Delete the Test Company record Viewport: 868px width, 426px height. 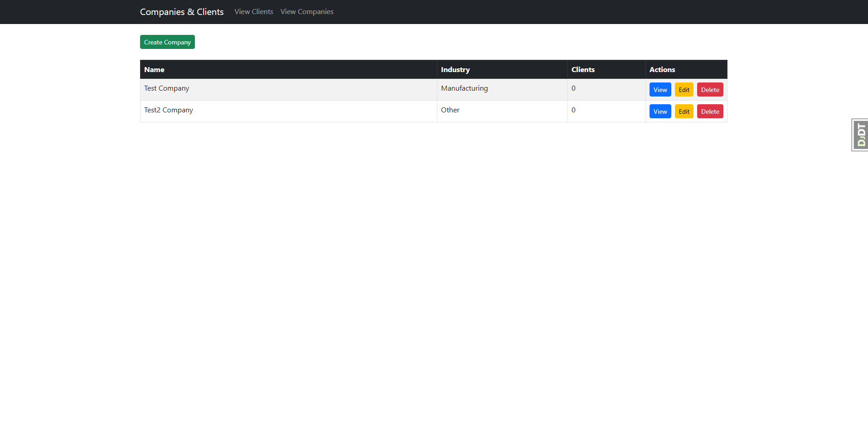tap(710, 90)
